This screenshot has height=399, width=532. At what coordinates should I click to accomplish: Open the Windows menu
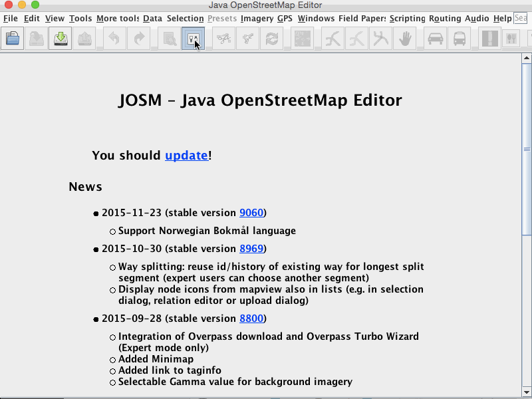(316, 19)
